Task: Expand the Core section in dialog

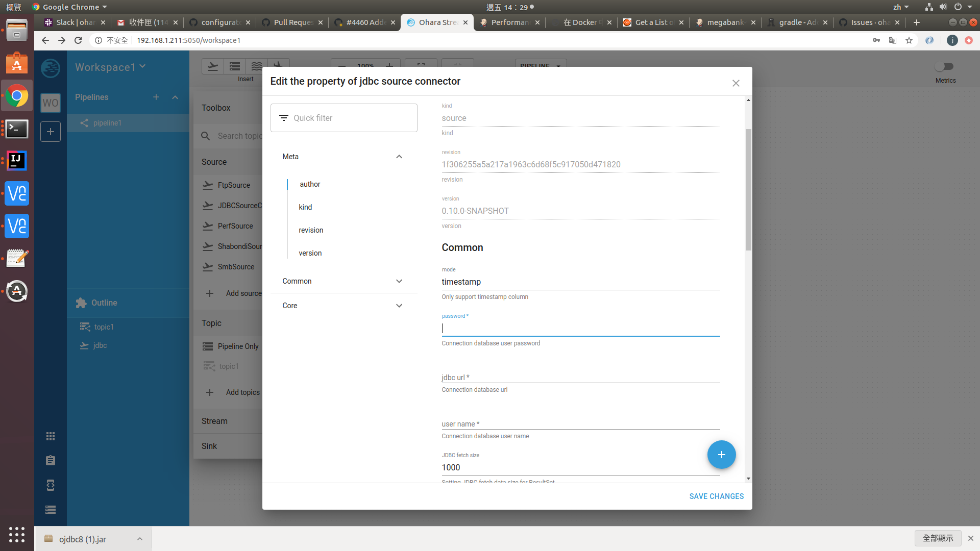Action: pos(399,306)
